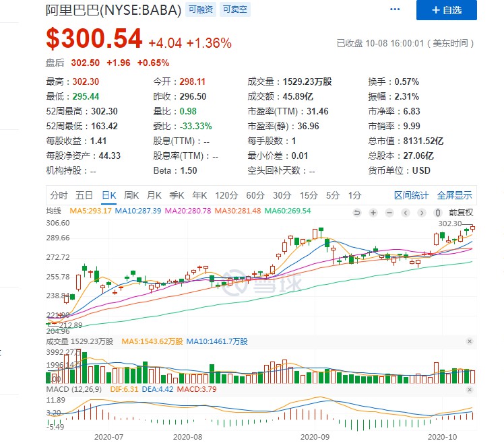504x443 pixels.
Task: Click the 均线 indicator label
Action: coord(54,211)
